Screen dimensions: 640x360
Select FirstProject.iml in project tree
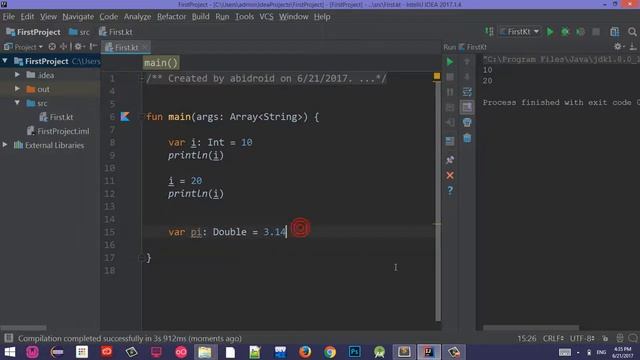(x=58, y=131)
